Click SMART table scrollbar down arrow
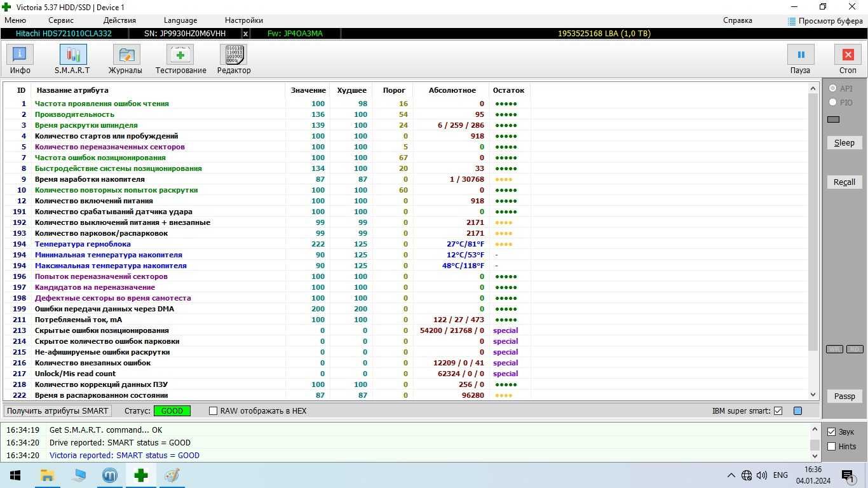The image size is (868, 488). pyautogui.click(x=813, y=395)
